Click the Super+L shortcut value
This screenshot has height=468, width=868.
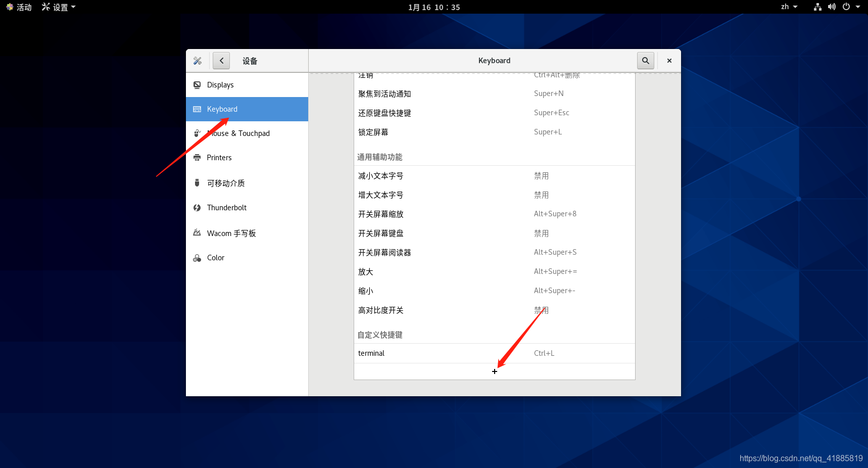(x=548, y=132)
